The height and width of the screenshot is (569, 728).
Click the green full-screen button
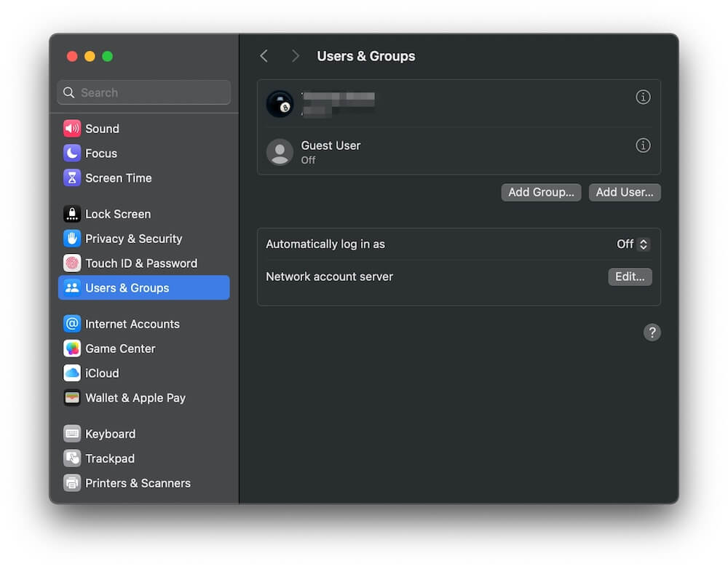pos(107,56)
